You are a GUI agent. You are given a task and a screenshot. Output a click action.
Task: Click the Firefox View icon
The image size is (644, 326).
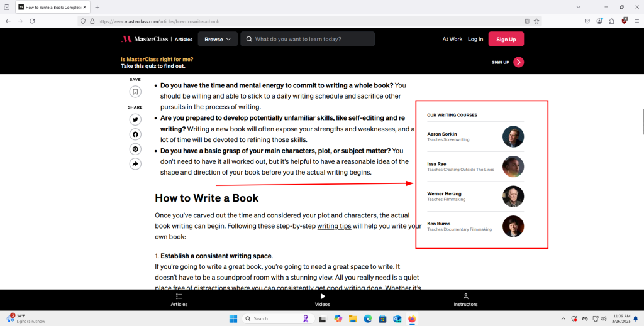(6, 7)
